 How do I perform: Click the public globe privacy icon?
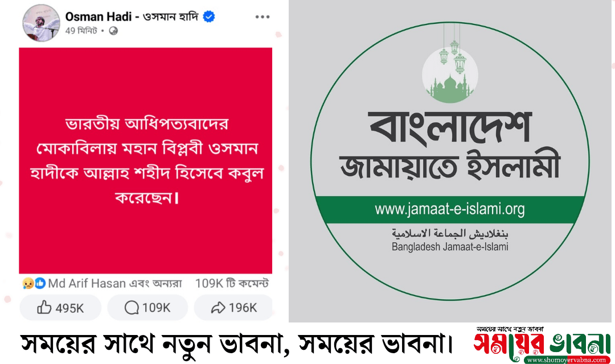coord(113,31)
